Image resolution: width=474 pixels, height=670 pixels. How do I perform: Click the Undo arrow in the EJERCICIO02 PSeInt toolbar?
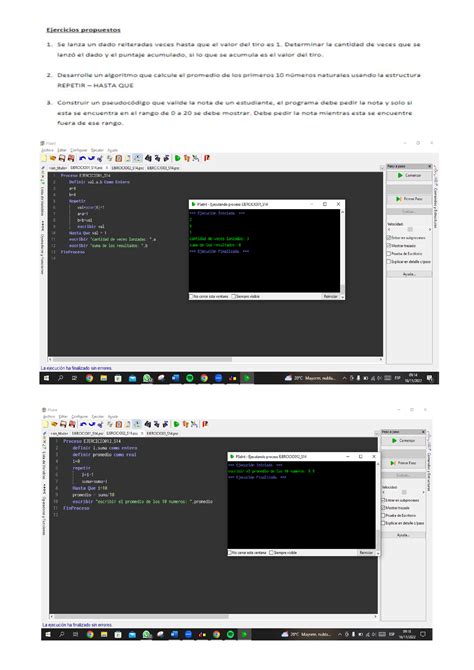click(x=83, y=424)
